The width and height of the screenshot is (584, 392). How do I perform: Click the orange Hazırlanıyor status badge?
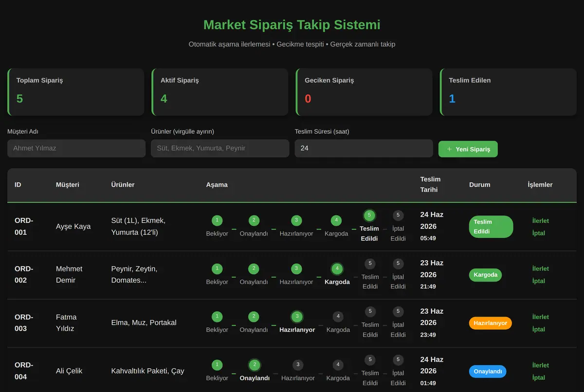490,323
